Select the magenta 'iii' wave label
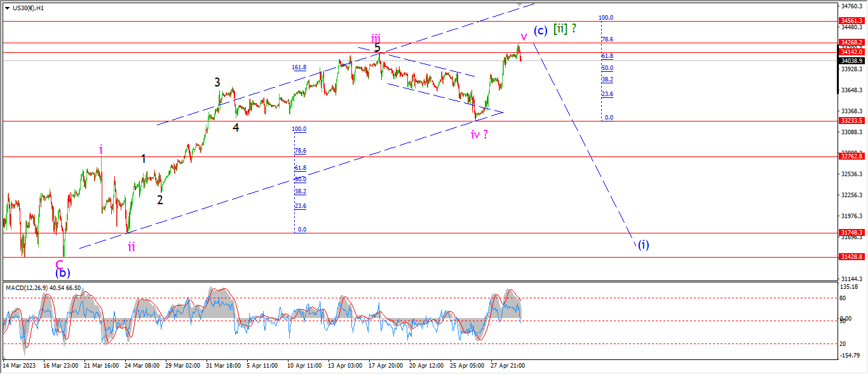The height and width of the screenshot is (374, 868). point(376,37)
